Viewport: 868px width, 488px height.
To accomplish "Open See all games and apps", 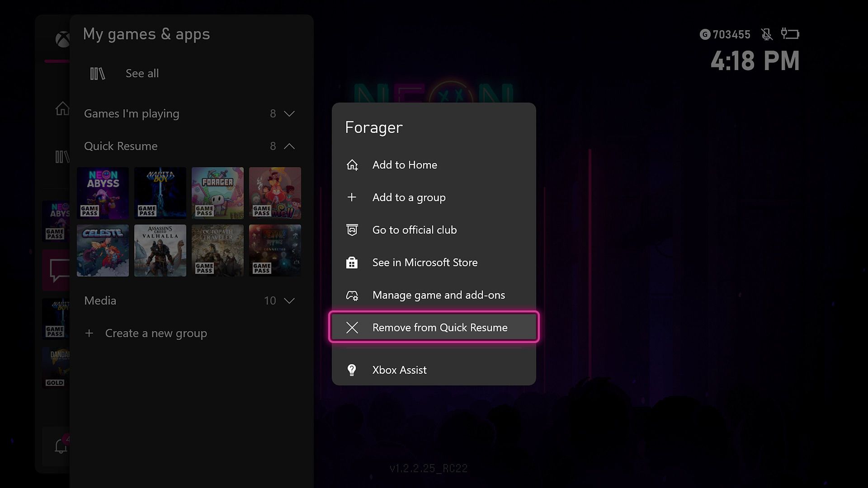I will pyautogui.click(x=142, y=74).
